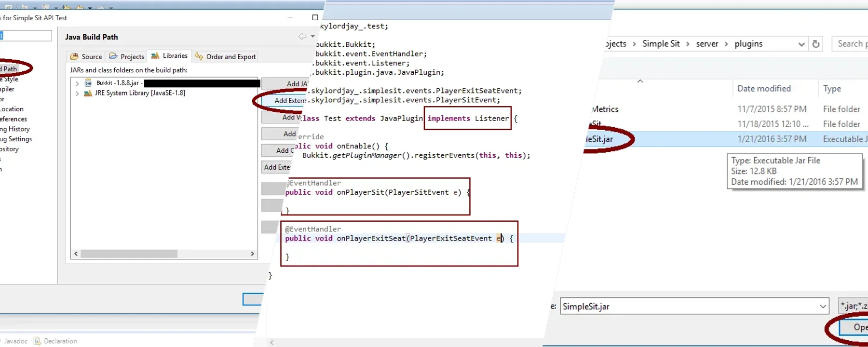Sort files by the Date modified column
Screen dimensions: 868x347
point(764,89)
